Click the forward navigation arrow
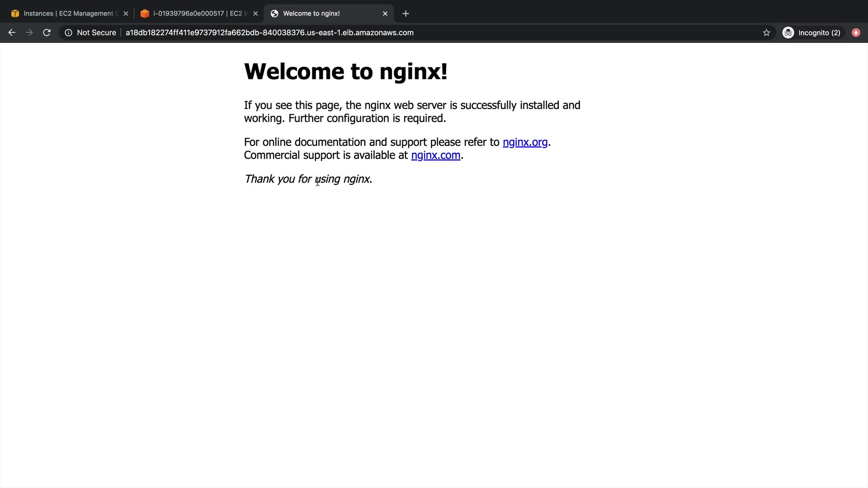868x488 pixels. 29,33
